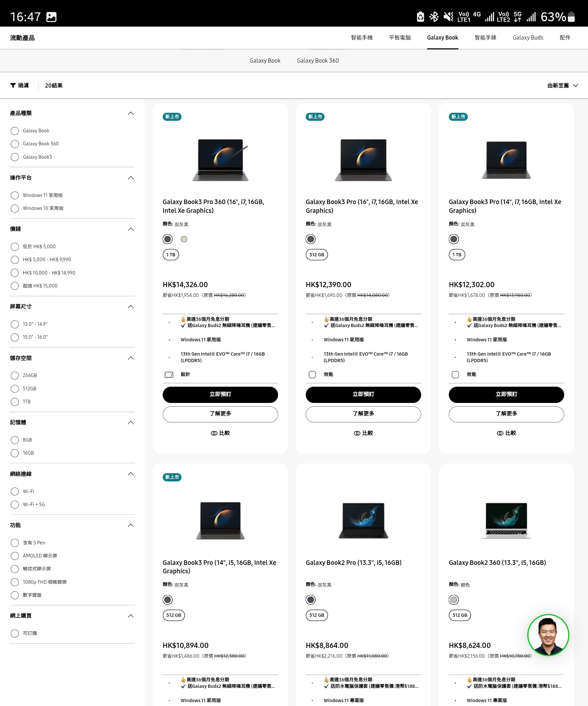Open the live chat agent avatar
Viewport: 588px width, 706px height.
coord(548,635)
